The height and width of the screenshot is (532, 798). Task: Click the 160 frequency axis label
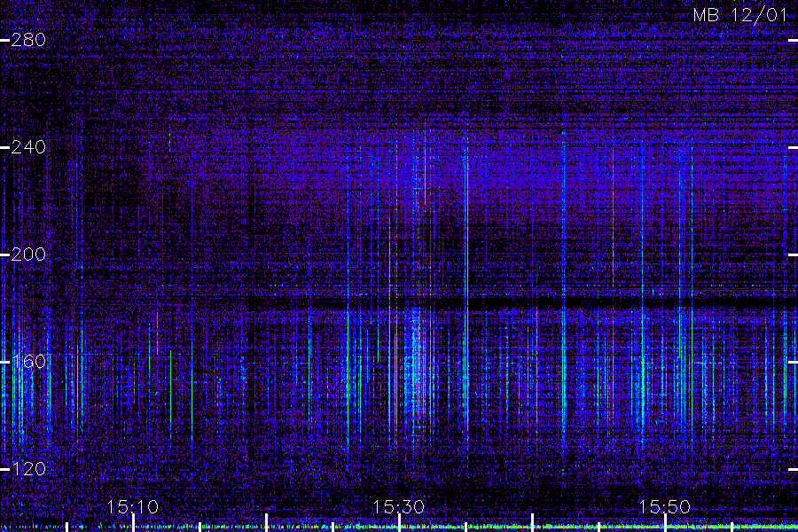point(28,362)
